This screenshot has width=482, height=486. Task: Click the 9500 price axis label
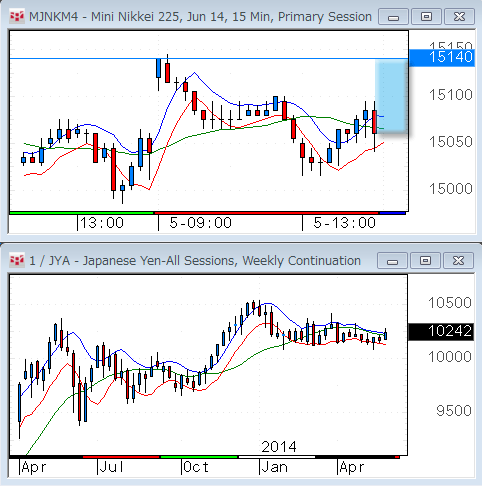[454, 411]
